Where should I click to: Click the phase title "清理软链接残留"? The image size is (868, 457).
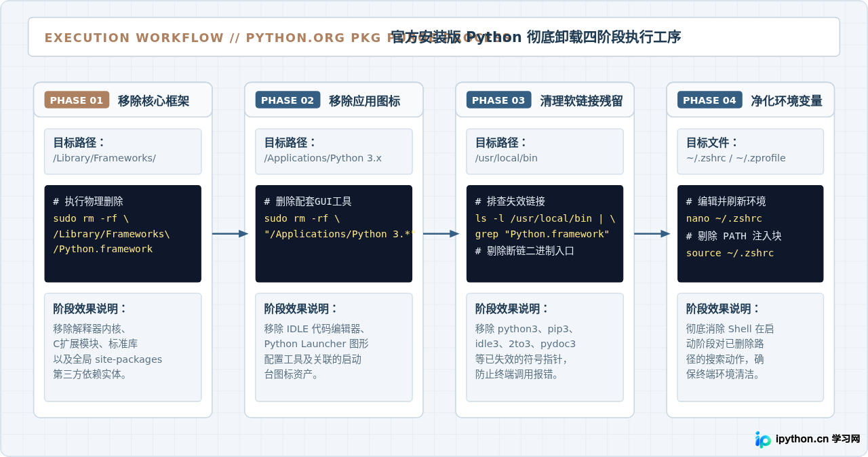581,101
